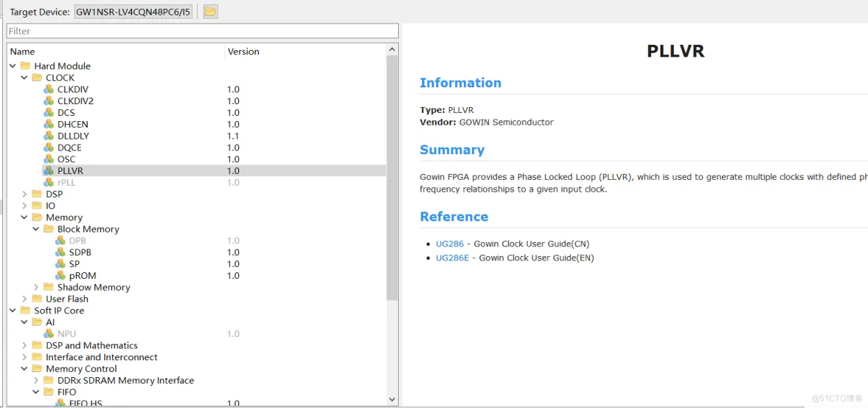This screenshot has width=868, height=408.
Task: Select the DCS module icon
Action: tap(48, 112)
